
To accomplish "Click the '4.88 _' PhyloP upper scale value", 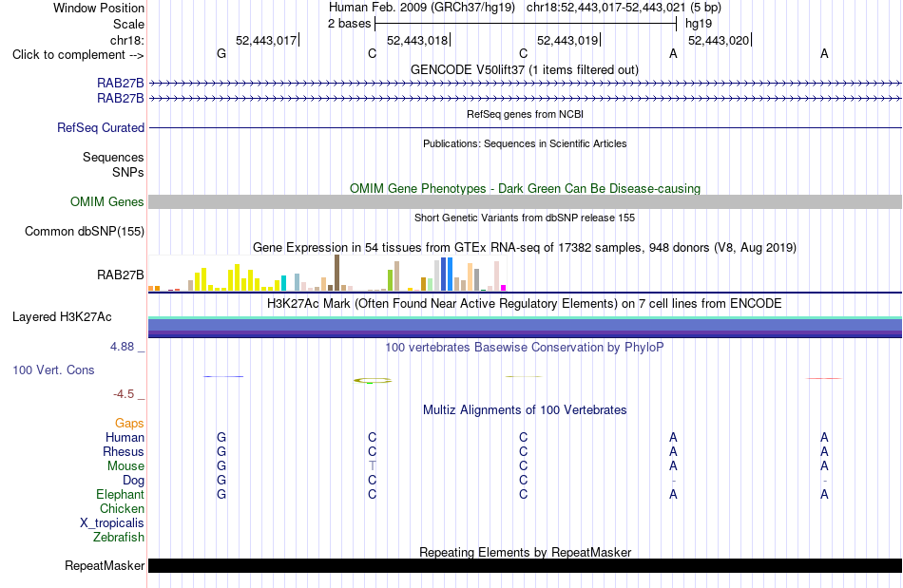I will [127, 347].
